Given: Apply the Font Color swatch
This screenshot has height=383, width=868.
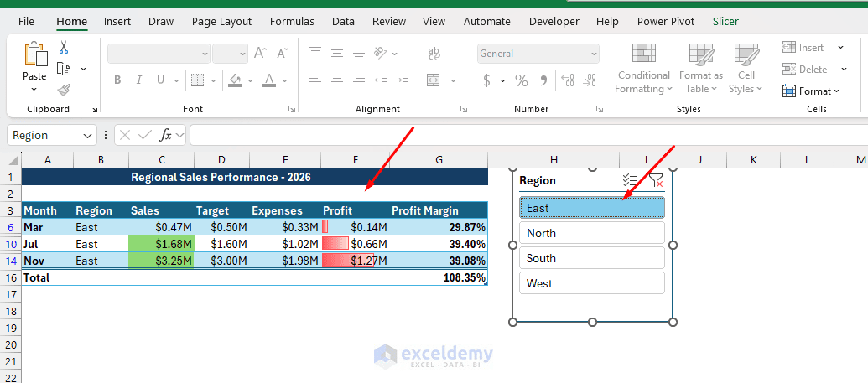Looking at the screenshot, I should (x=269, y=80).
